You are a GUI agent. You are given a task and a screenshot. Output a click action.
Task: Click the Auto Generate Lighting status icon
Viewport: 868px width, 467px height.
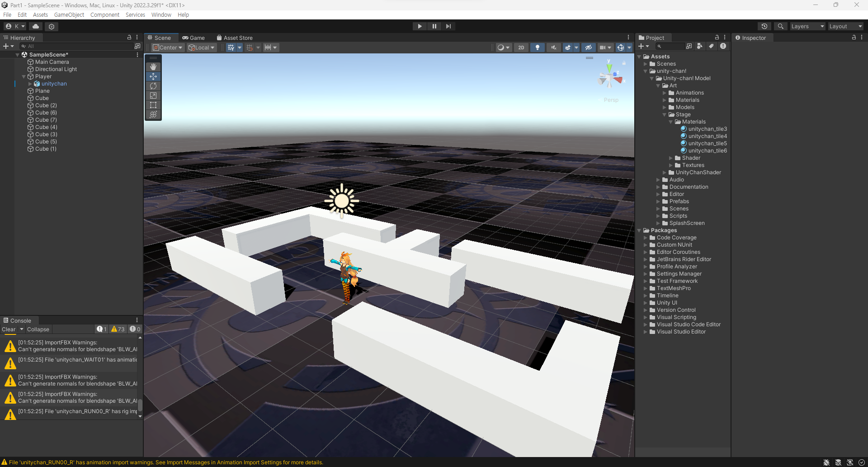(x=850, y=462)
